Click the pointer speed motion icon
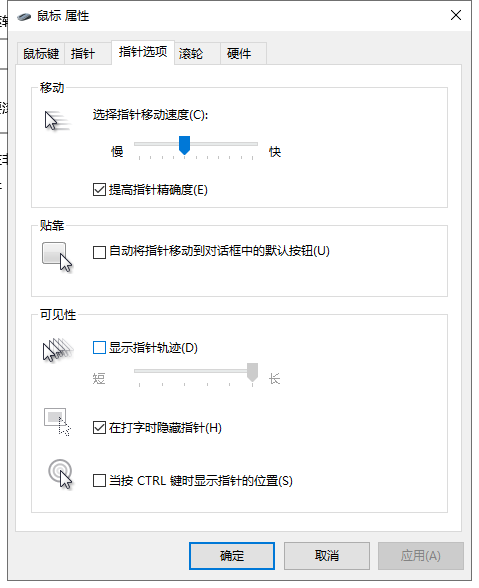 point(57,121)
